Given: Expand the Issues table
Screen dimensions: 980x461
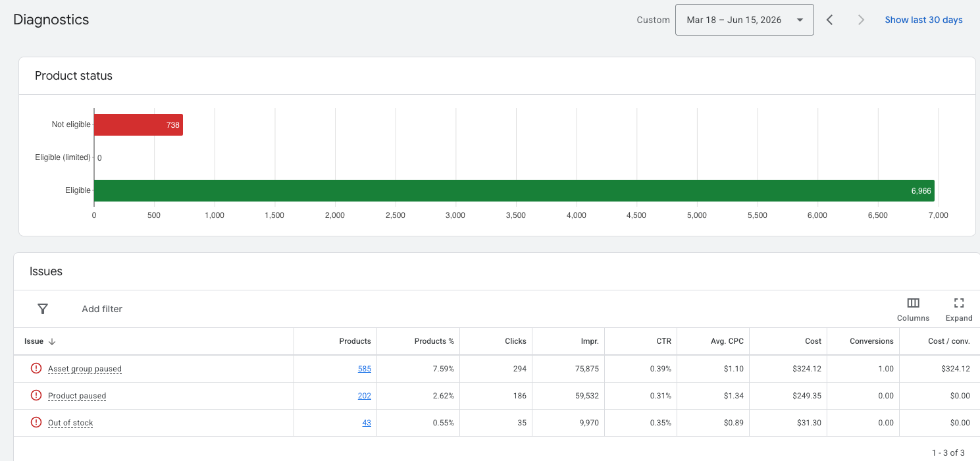Looking at the screenshot, I should click(x=959, y=309).
